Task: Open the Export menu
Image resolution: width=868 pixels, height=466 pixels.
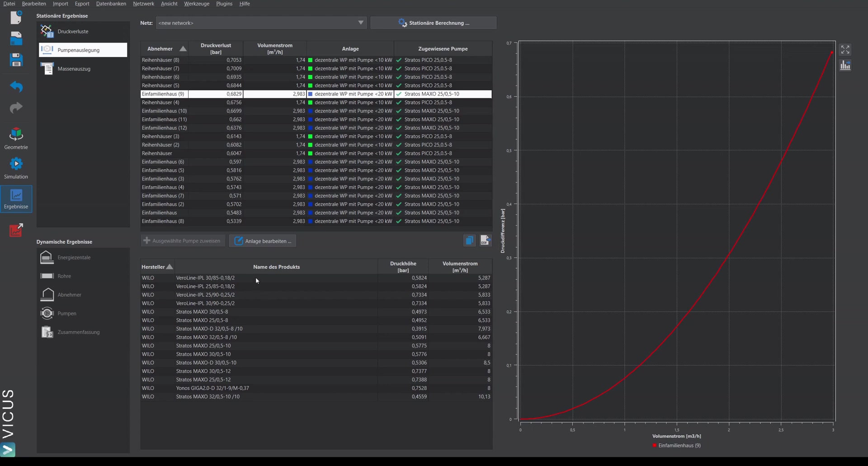Action: click(82, 4)
